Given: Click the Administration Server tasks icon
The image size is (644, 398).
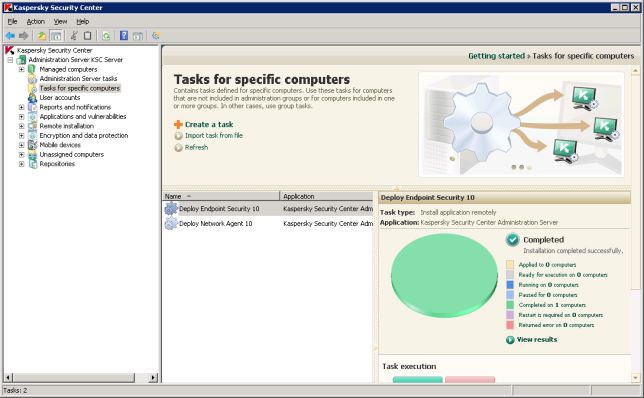Looking at the screenshot, I should pyautogui.click(x=32, y=78).
